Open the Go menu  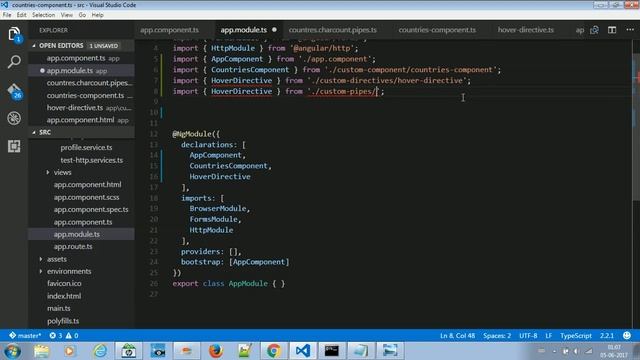point(82,15)
